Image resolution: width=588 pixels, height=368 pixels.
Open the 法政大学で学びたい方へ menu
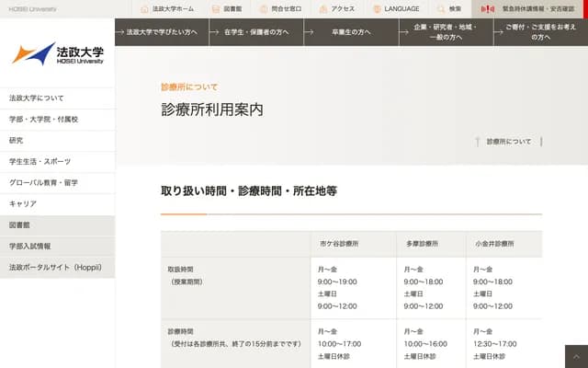[x=162, y=32]
